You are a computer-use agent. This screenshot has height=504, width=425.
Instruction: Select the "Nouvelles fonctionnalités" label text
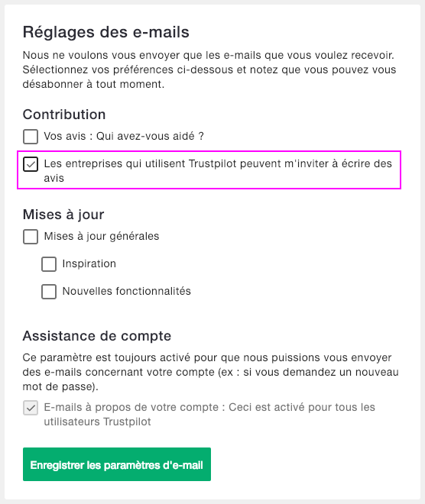126,291
